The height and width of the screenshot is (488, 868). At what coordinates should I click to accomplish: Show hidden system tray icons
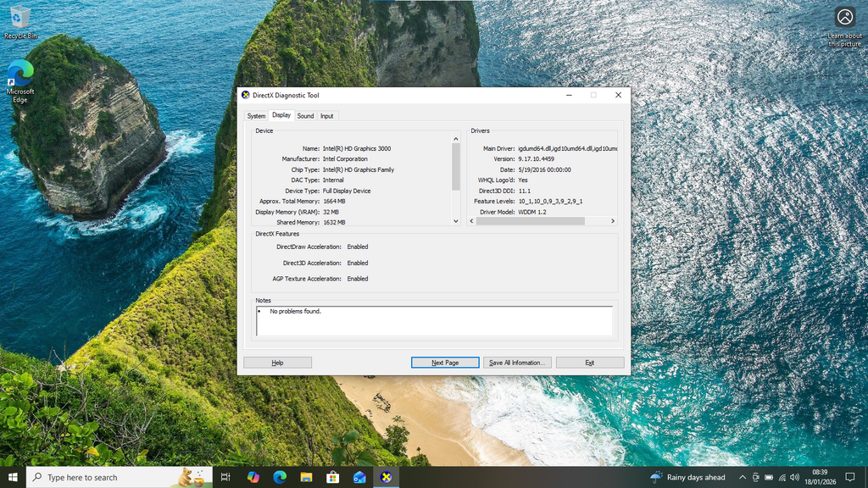(x=743, y=478)
